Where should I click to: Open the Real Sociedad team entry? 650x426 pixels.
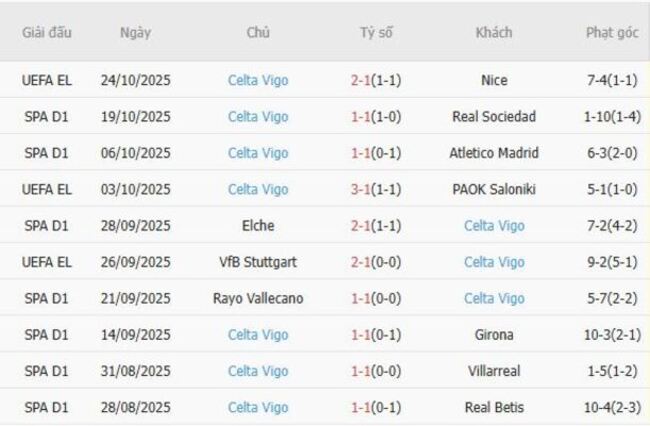pyautogui.click(x=494, y=117)
